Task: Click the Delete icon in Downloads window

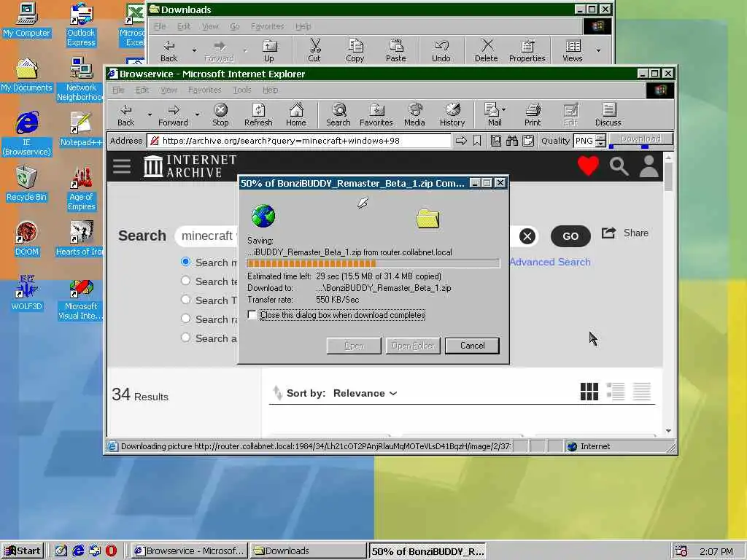Action: [486, 50]
